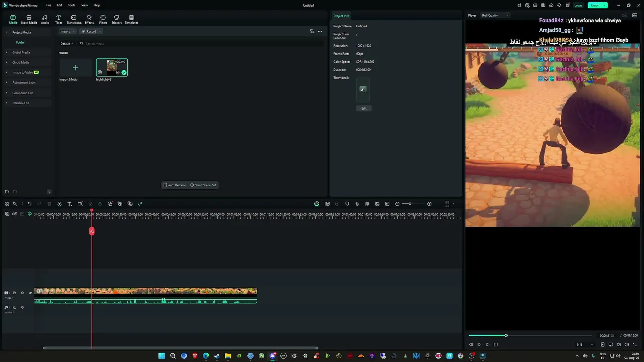This screenshot has width=644, height=362.
Task: Toggle the auto ripple link icon
Action: pos(15,214)
